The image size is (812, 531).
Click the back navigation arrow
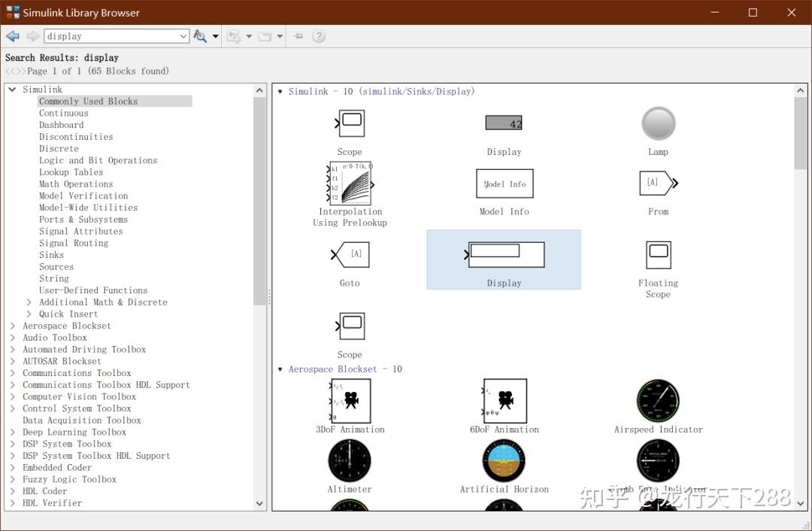pyautogui.click(x=13, y=36)
